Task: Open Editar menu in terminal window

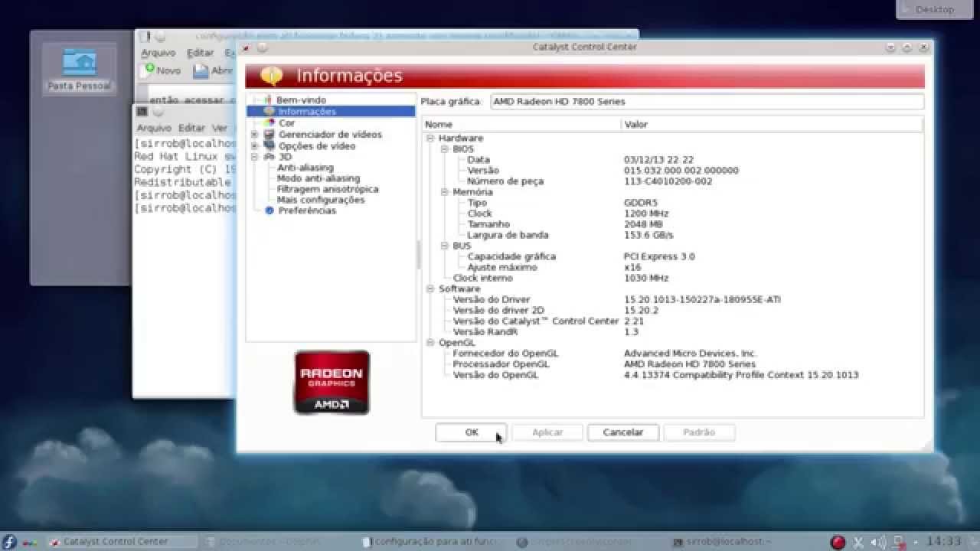Action: pos(192,128)
